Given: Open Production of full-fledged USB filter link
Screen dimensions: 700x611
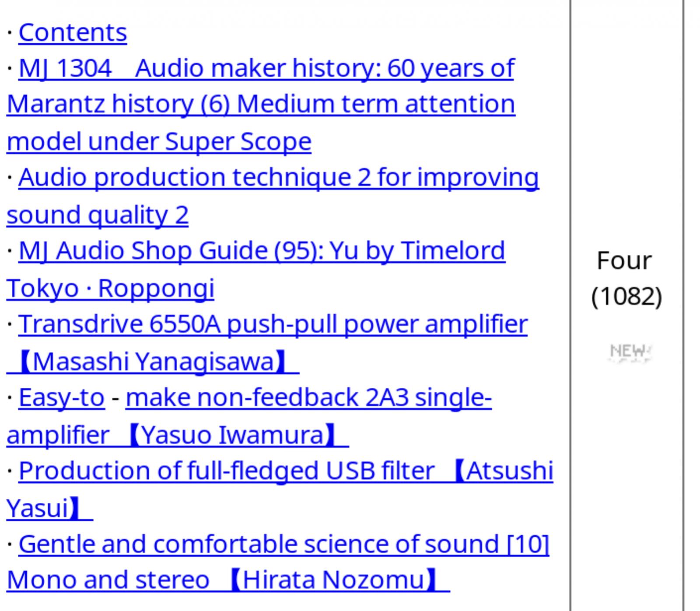Looking at the screenshot, I should (x=286, y=471).
